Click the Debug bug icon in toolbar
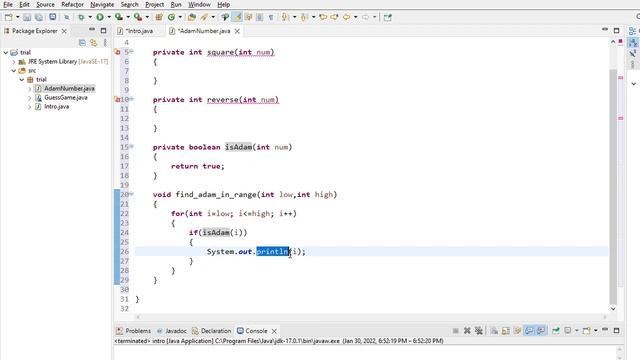Viewport: 640px width, 360px height. tap(81, 17)
